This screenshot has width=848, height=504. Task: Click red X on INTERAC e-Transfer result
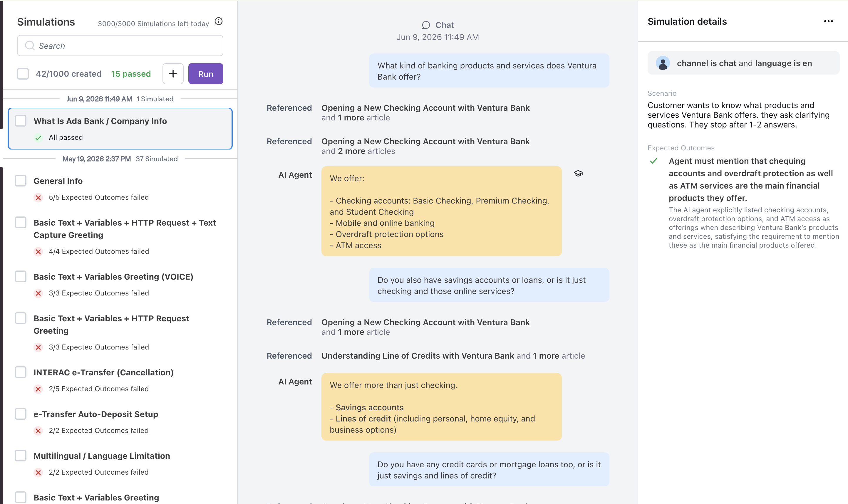point(38,389)
